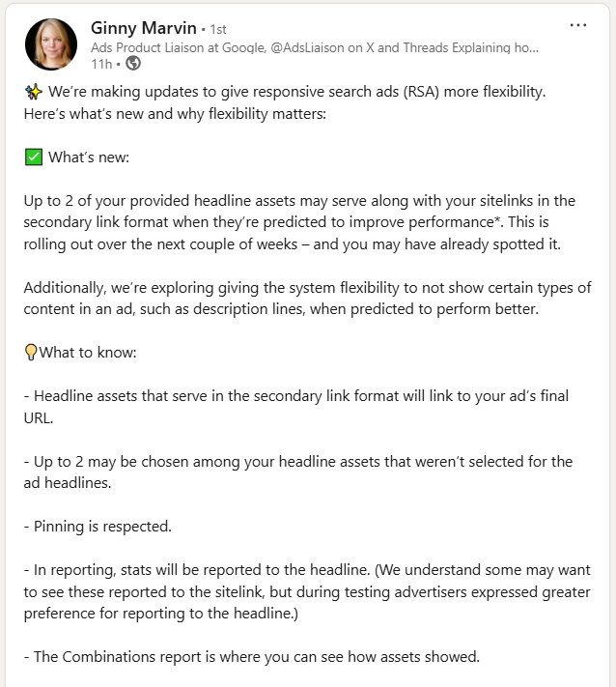Click the paragraph starting "Up to 2 of your provided"

299,222
